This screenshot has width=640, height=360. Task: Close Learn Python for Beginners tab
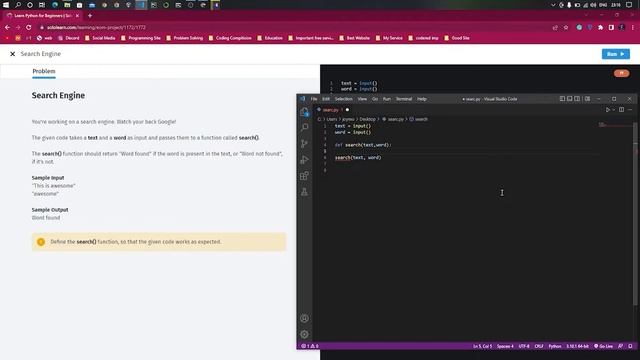click(77, 16)
